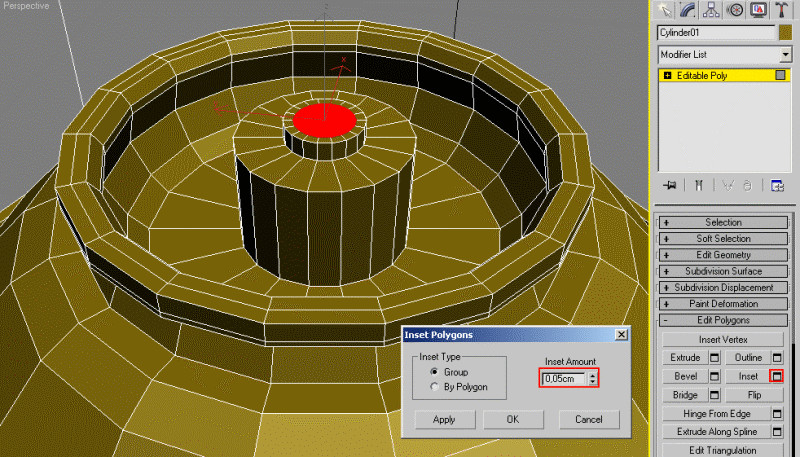Open the Modifier List dropdown
The height and width of the screenshot is (457, 800).
(x=785, y=54)
